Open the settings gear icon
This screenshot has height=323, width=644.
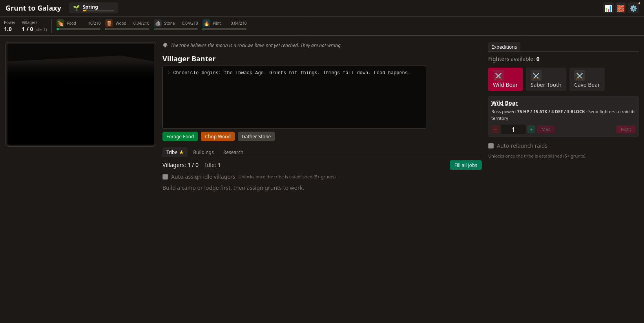[633, 8]
